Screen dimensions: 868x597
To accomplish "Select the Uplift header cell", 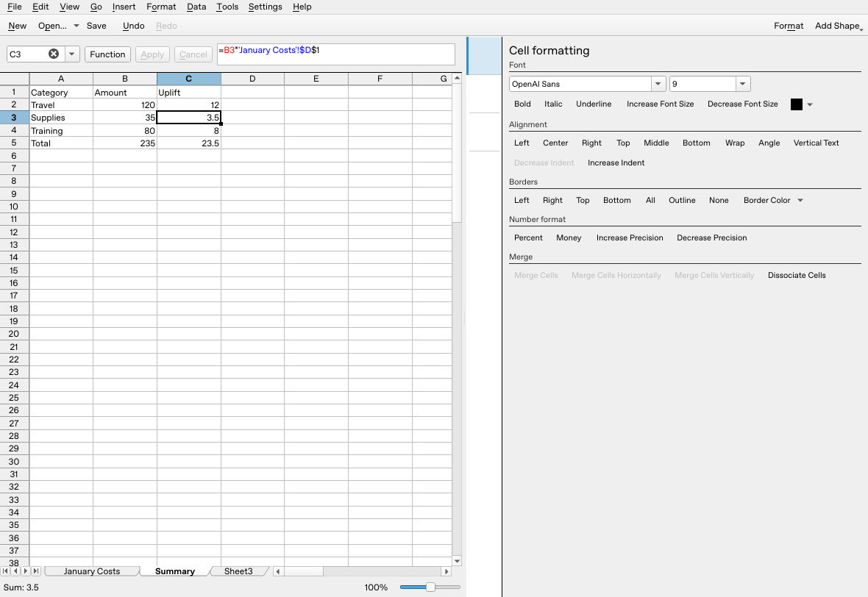I will click(x=188, y=93).
